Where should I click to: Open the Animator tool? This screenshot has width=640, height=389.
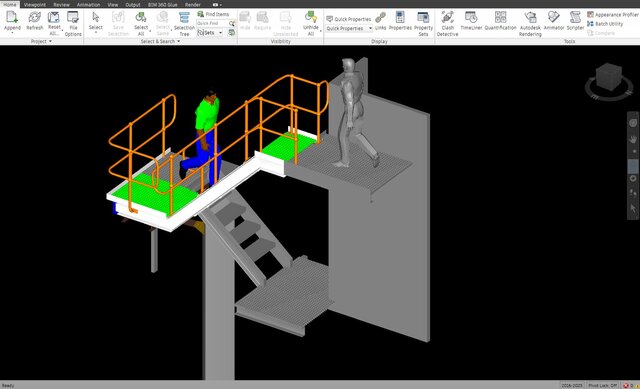[x=553, y=20]
